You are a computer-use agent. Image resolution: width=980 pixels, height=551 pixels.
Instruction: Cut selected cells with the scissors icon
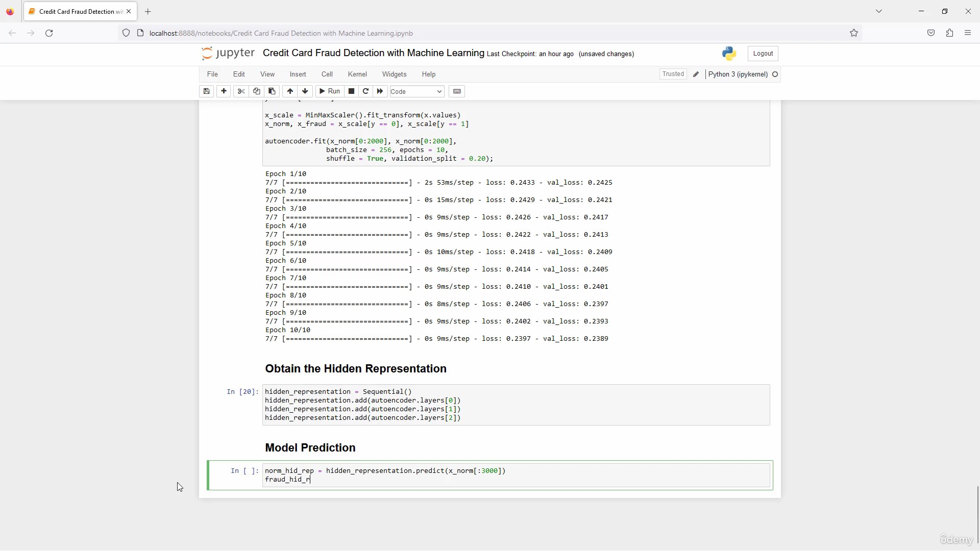241,91
